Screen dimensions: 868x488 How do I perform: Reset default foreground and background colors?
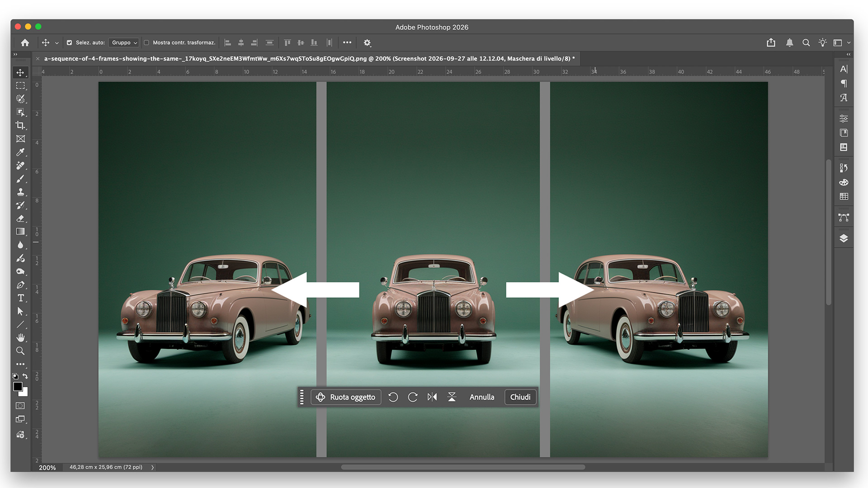click(15, 376)
